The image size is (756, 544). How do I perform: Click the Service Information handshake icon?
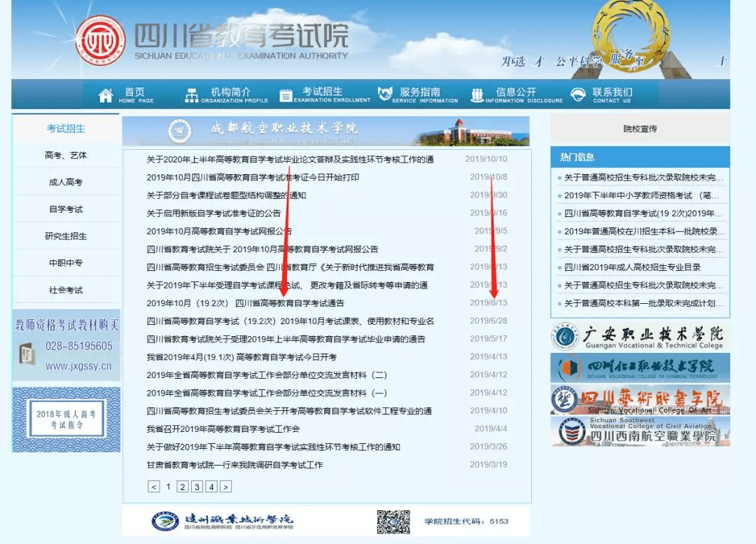tap(383, 93)
